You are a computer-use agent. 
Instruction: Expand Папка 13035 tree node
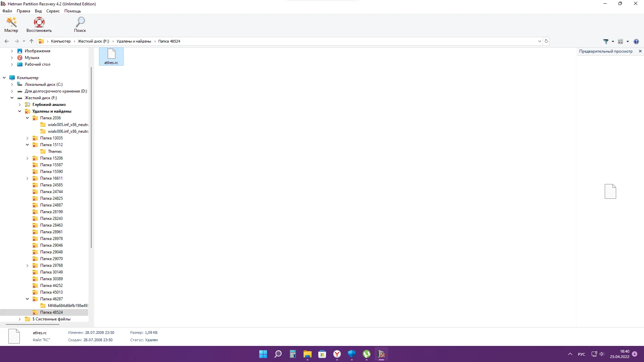[x=28, y=138]
